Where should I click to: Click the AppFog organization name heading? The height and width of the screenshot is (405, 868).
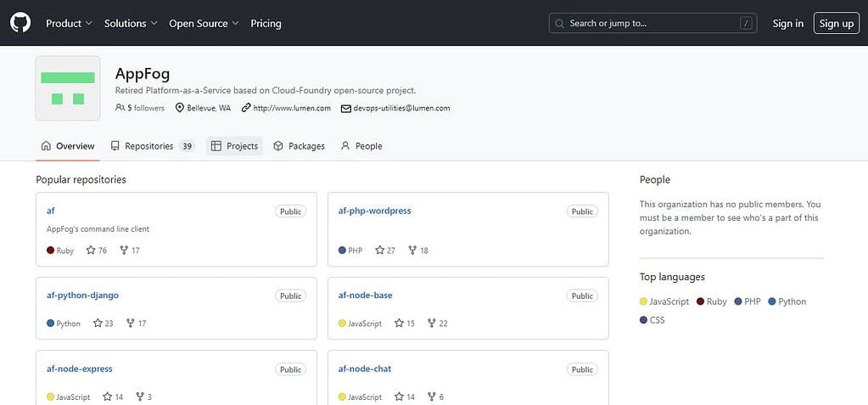click(143, 74)
